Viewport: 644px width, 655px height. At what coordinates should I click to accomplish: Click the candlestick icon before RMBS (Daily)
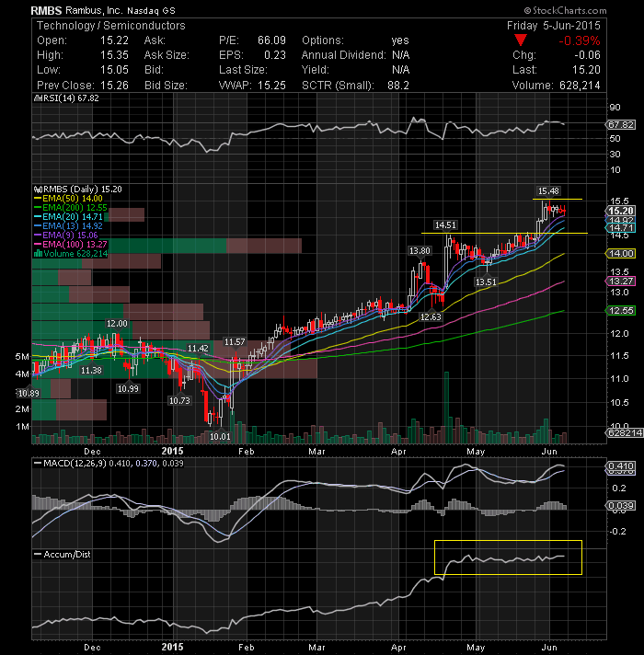click(x=38, y=190)
